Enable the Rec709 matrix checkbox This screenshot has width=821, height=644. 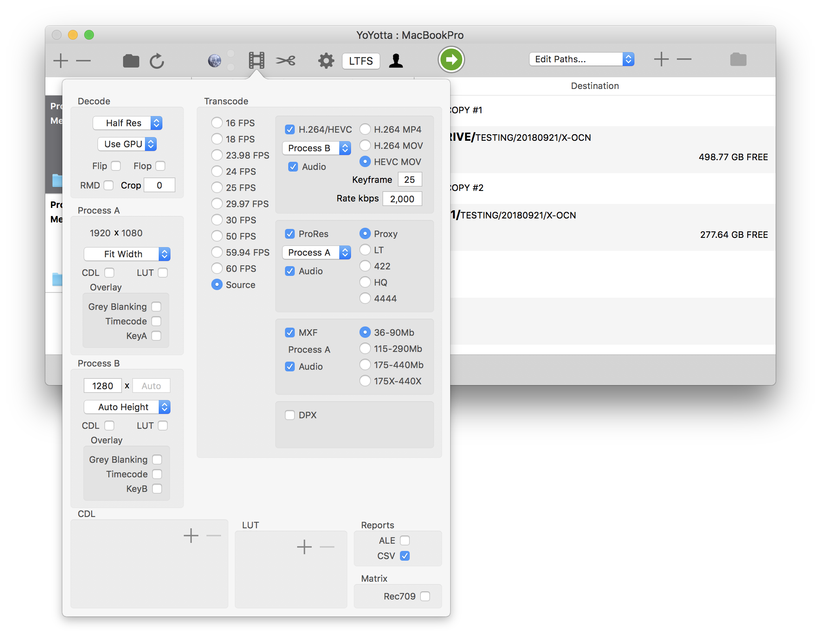pyautogui.click(x=425, y=596)
